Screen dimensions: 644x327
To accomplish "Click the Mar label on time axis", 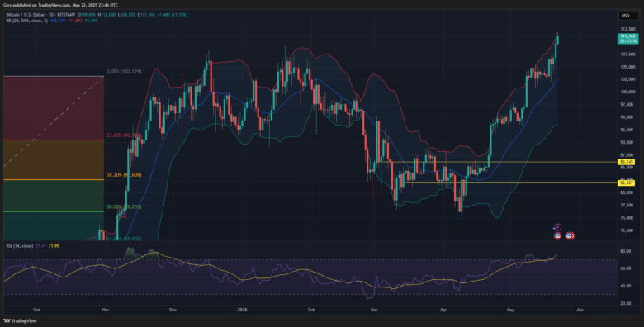I will click(374, 309).
